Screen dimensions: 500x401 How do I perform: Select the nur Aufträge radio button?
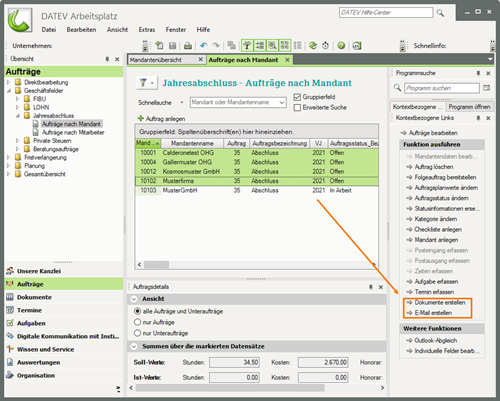(137, 322)
